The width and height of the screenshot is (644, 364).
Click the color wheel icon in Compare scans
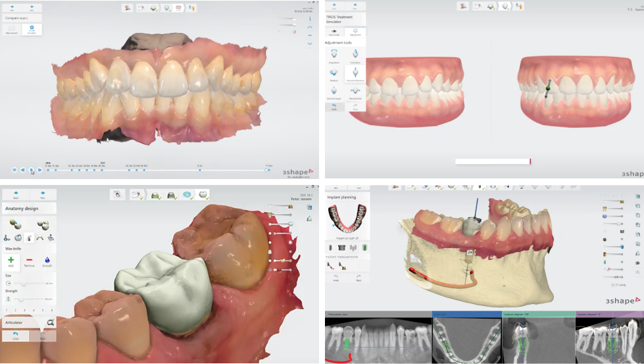click(x=295, y=32)
